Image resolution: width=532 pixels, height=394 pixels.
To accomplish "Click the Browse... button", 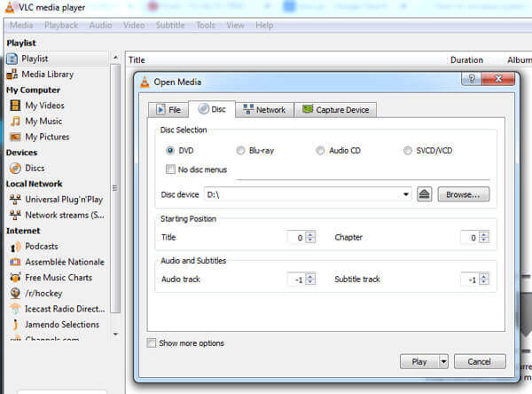I will click(464, 194).
